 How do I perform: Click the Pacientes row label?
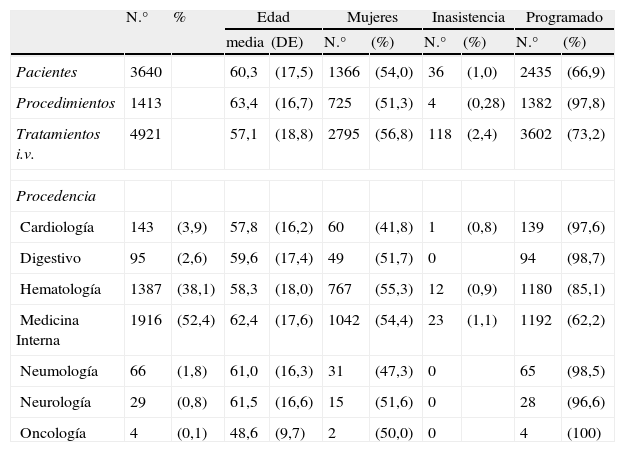[46, 72]
